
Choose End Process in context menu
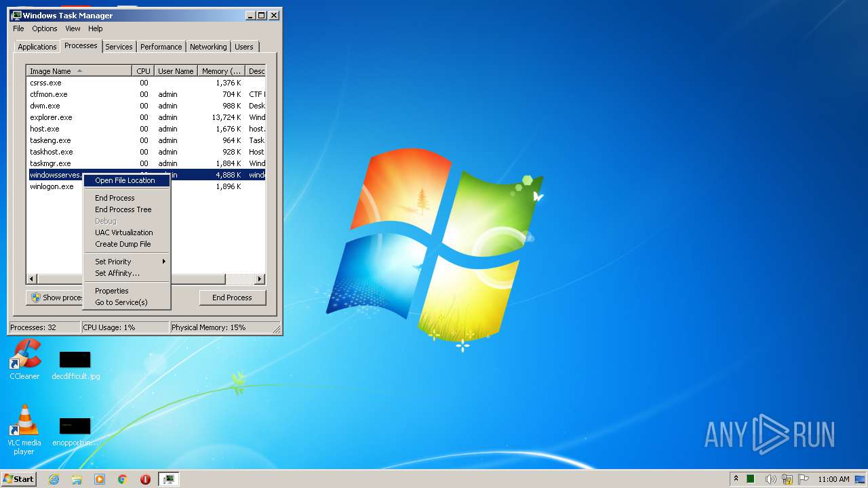[x=126, y=198]
